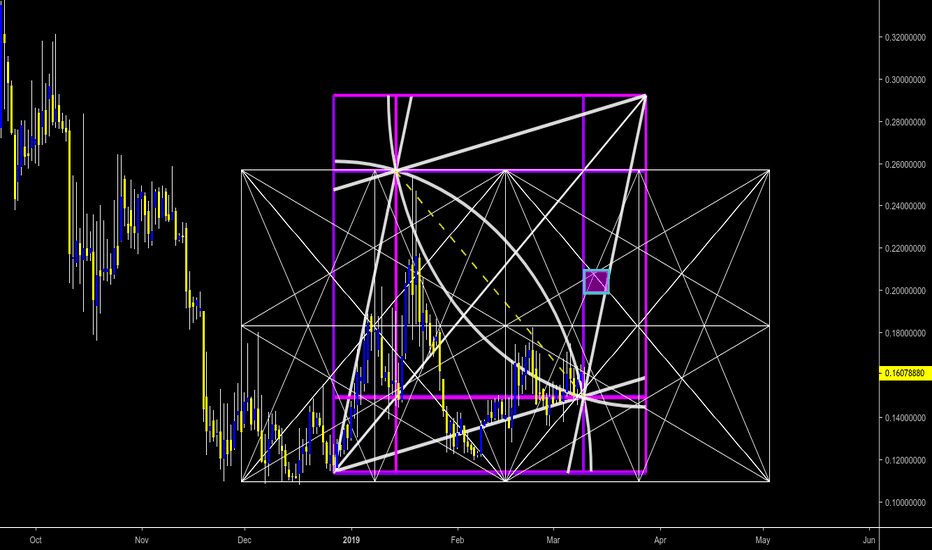Click the Feb label on time axis
The image size is (932, 550).
point(457,540)
